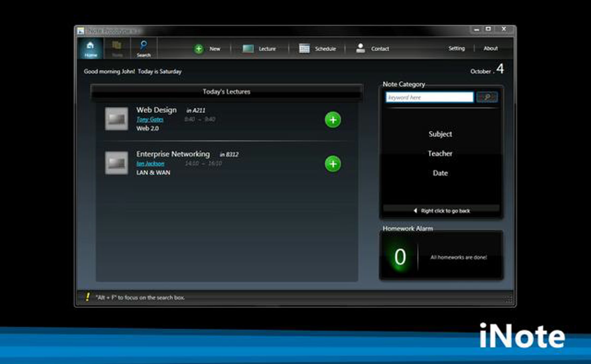Screen dimensions: 591x364
Task: Click the Web Design lecture thumbnail
Action: pos(116,119)
